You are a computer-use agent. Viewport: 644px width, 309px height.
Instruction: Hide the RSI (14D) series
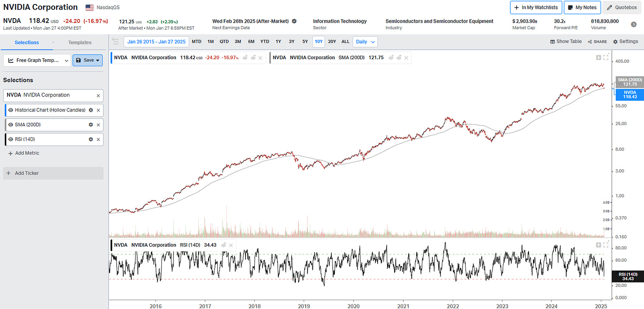(11, 139)
